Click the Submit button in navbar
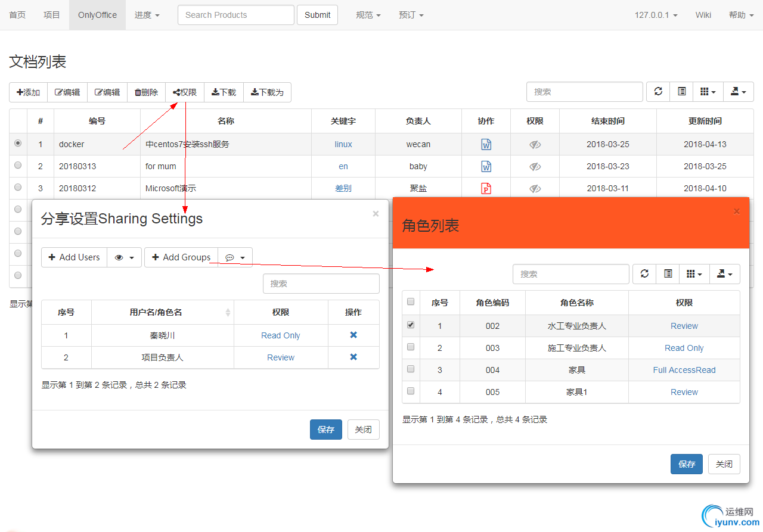Screen dimensions: 763x532 317,15
